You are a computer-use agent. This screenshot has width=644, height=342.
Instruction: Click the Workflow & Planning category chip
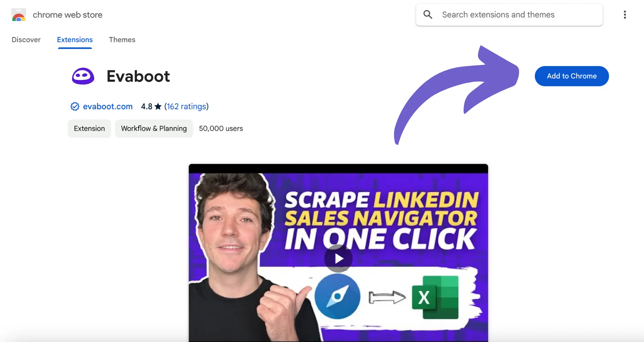pos(154,128)
